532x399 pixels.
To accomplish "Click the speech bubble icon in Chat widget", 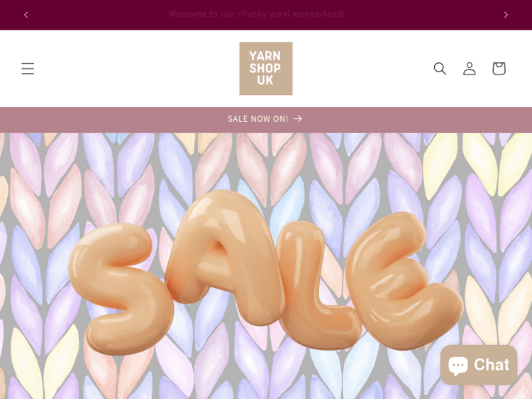I will pos(458,365).
